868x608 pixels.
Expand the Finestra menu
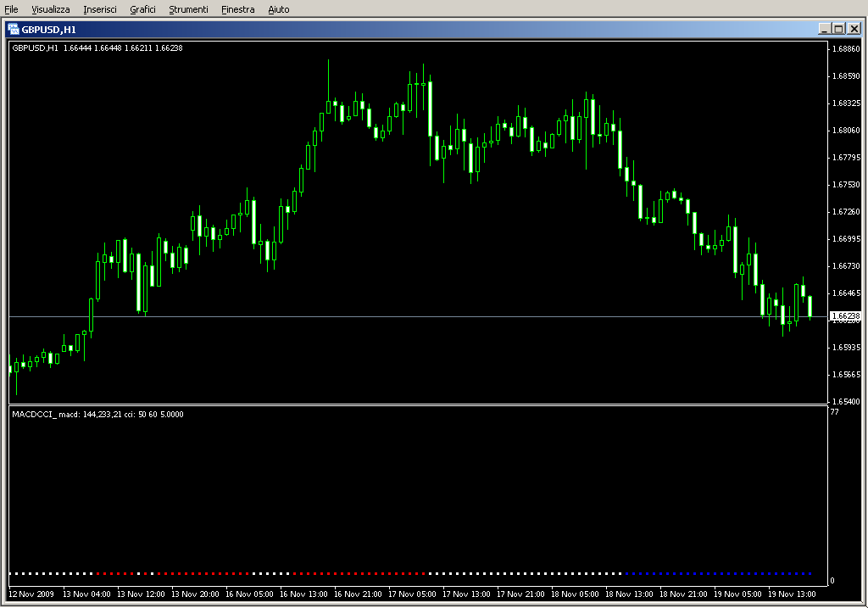(x=237, y=9)
